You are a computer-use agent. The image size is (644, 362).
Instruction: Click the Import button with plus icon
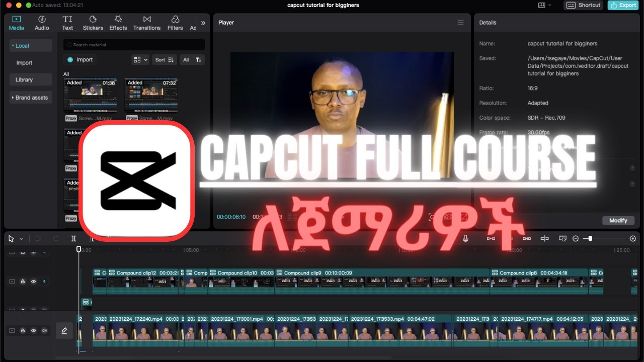pos(80,60)
